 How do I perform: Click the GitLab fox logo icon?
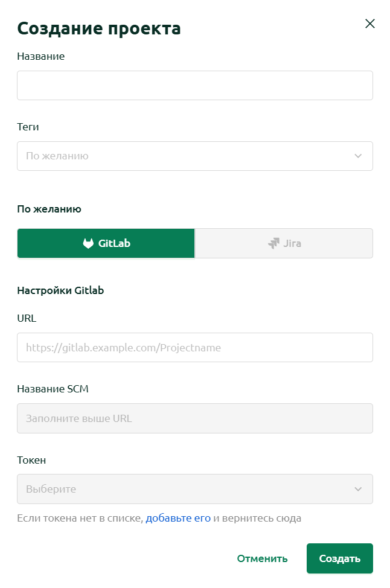[88, 243]
